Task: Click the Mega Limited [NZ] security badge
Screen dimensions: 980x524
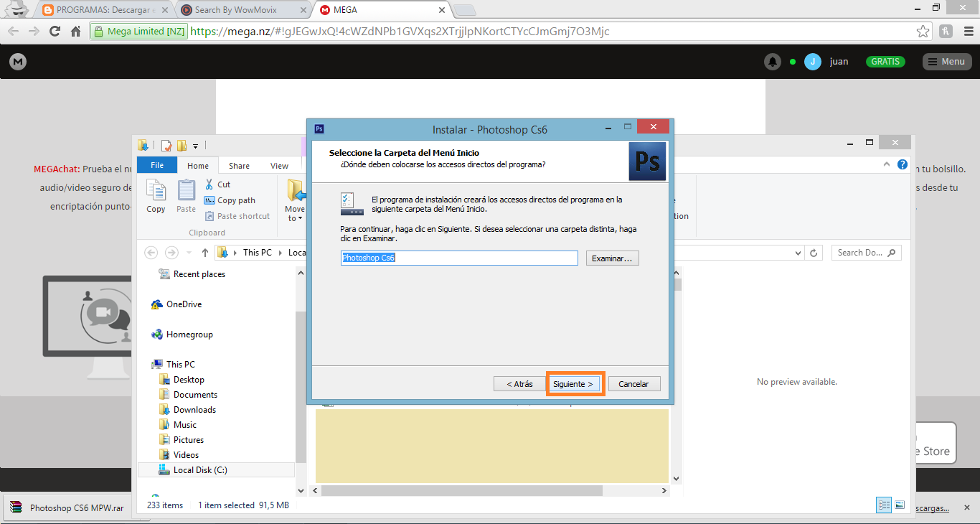Action: pos(139,32)
